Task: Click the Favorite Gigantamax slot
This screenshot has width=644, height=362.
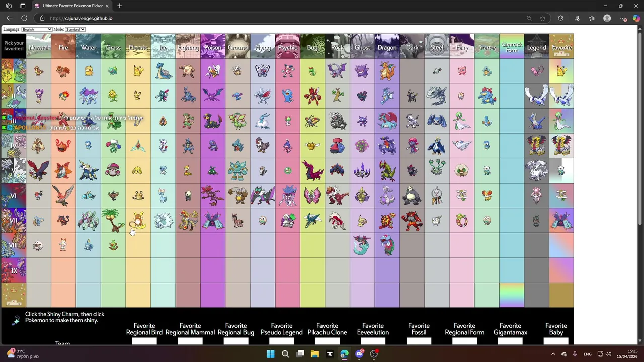Action: click(510, 341)
